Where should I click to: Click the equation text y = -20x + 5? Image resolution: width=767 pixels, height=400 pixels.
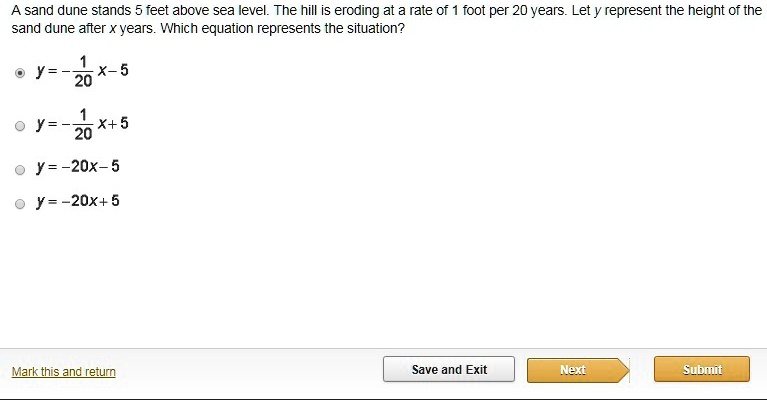click(78, 201)
